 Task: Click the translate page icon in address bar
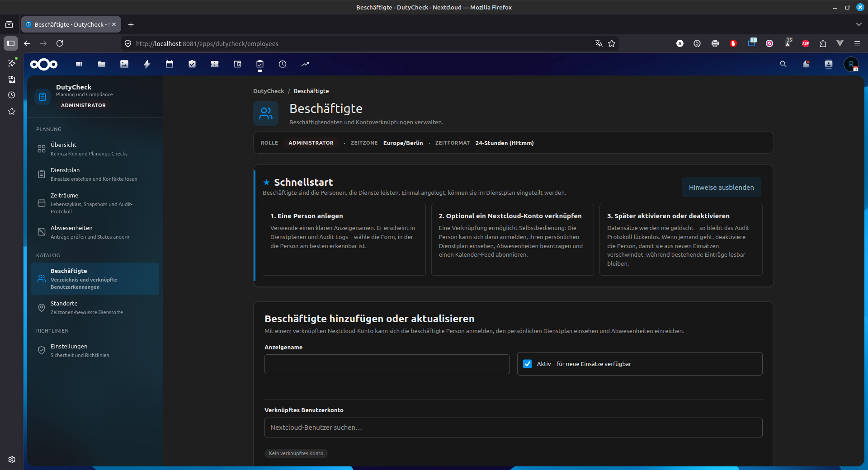pyautogui.click(x=599, y=43)
